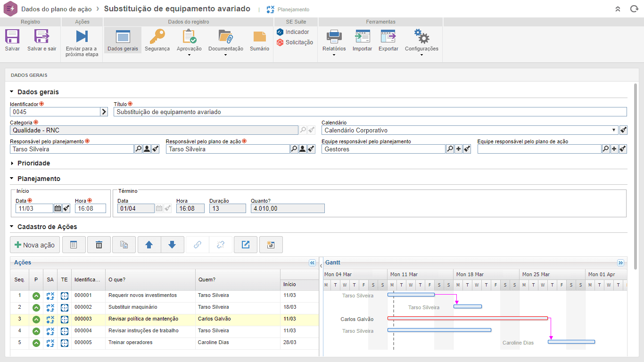The height and width of the screenshot is (362, 644).
Task: Open the SE Suite Solicitação link
Action: (x=295, y=42)
